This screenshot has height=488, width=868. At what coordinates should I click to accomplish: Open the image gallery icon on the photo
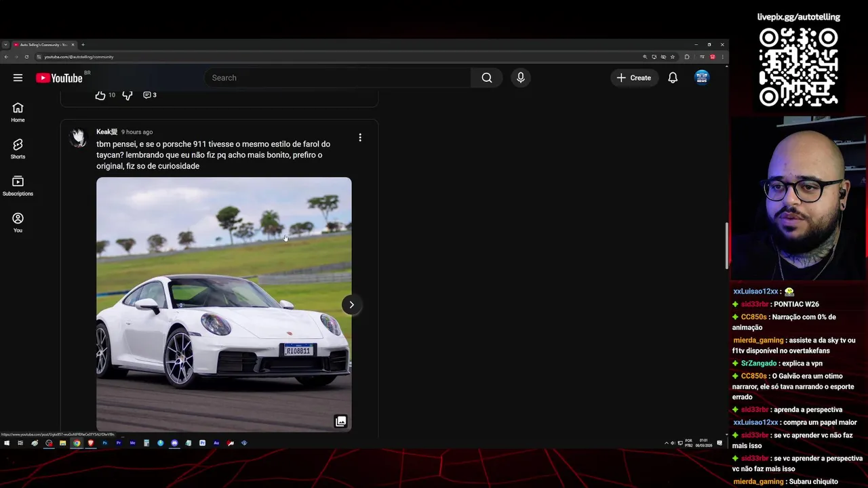pos(341,422)
